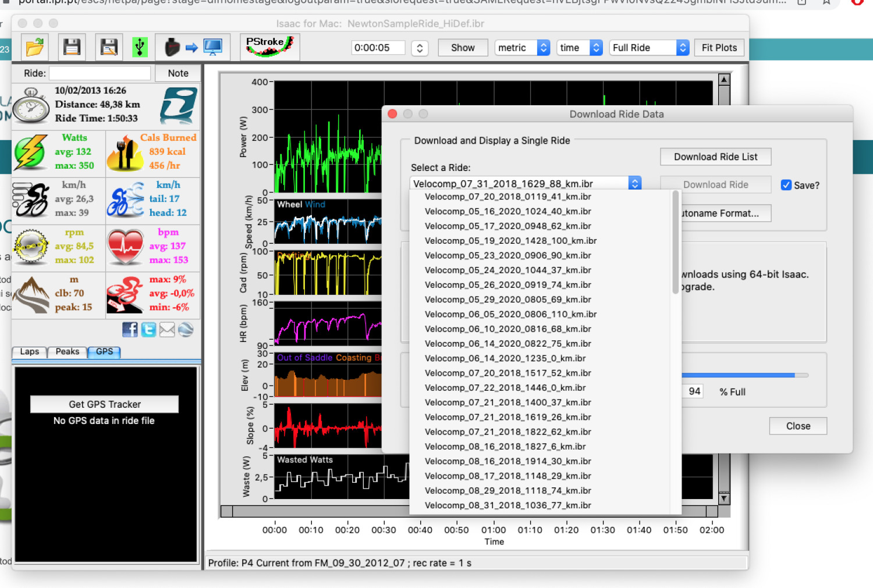Switch to the Peaks tab
The image size is (873, 588).
point(68,352)
